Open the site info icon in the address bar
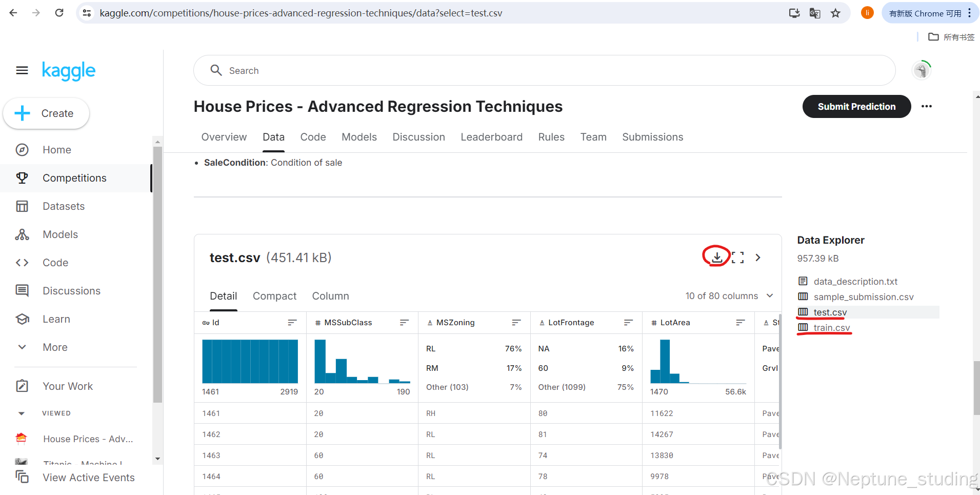The image size is (980, 495). coord(87,13)
